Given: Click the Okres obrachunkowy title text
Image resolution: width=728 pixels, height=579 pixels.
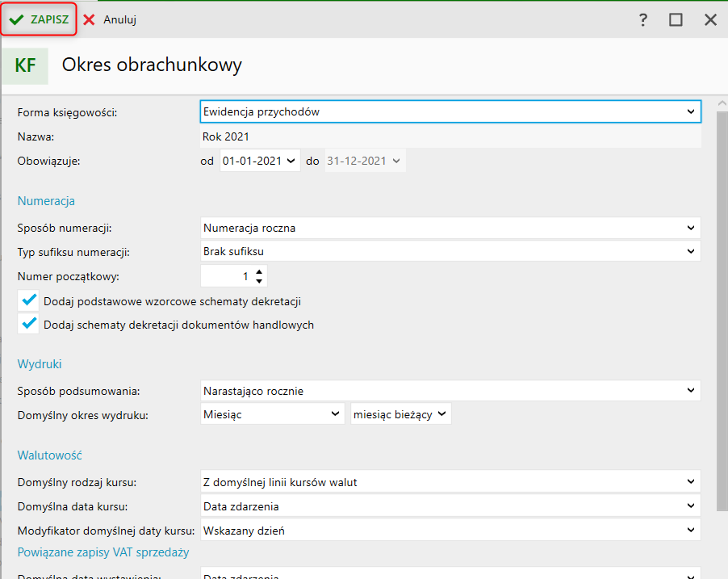Looking at the screenshot, I should point(152,65).
